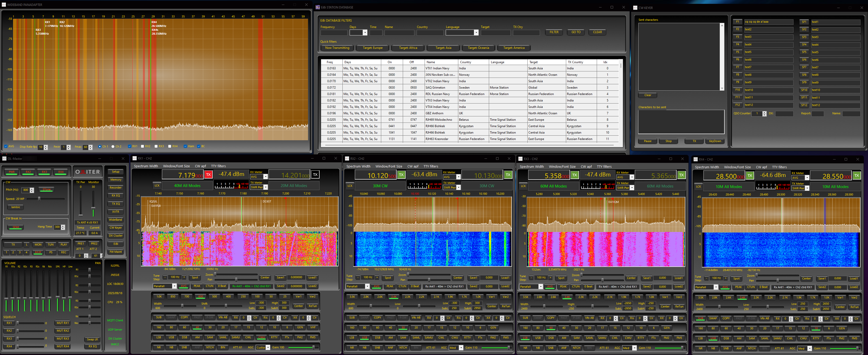Enable the LCK frequency lock on RX1 panel
The height and width of the screenshot is (355, 868).
pos(157,185)
